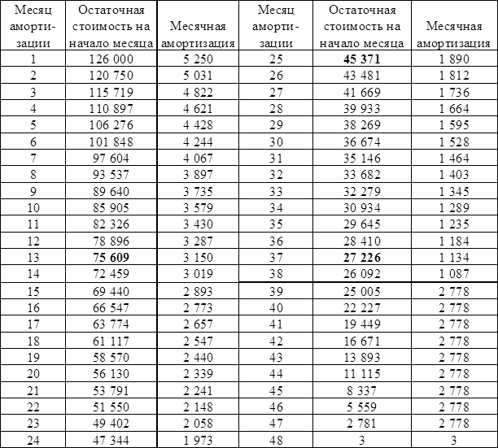Select the month number 25 cell
Viewport: 498px width, 448px height.
(277, 59)
